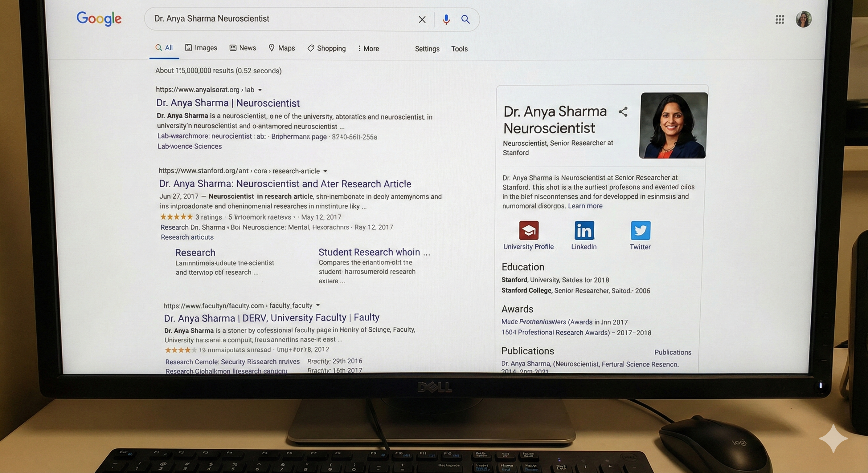Click Learn more in the knowledge panel
Image resolution: width=868 pixels, height=473 pixels.
click(585, 206)
